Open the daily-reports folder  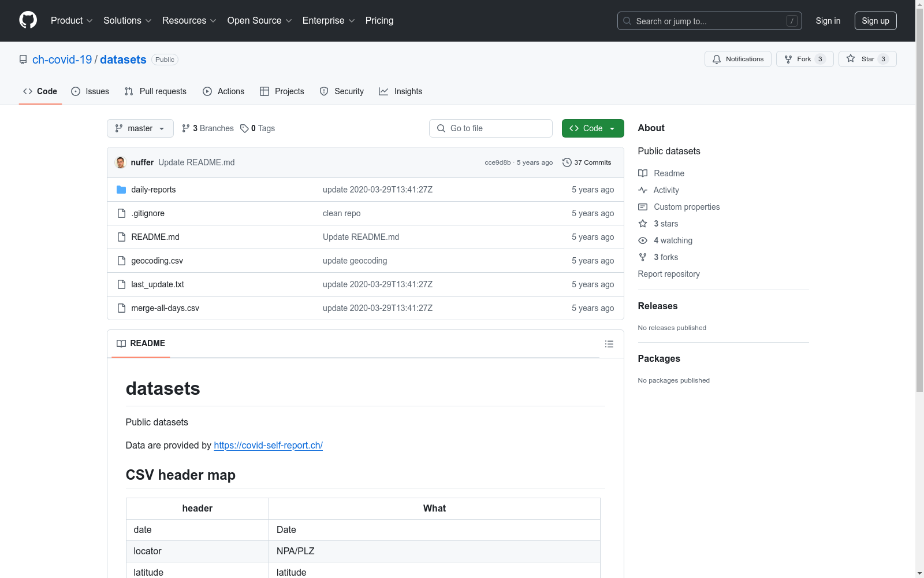click(154, 190)
